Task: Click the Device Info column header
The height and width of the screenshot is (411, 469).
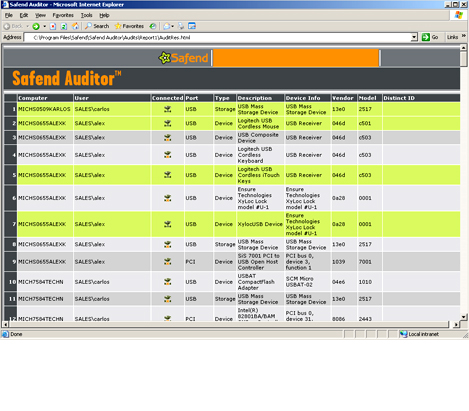Action: (x=308, y=98)
